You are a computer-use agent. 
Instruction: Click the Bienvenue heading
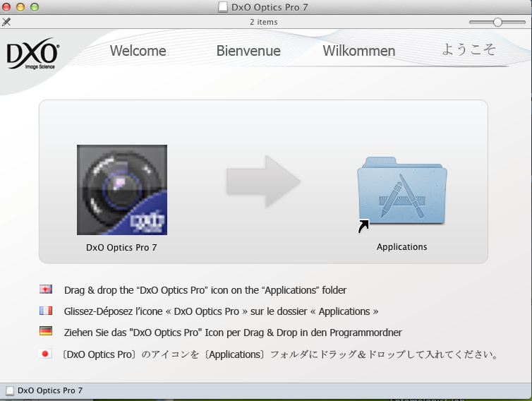248,51
